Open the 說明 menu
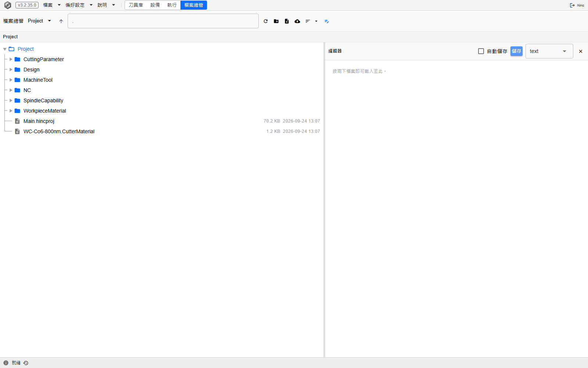The height and width of the screenshot is (368, 588). [x=106, y=5]
